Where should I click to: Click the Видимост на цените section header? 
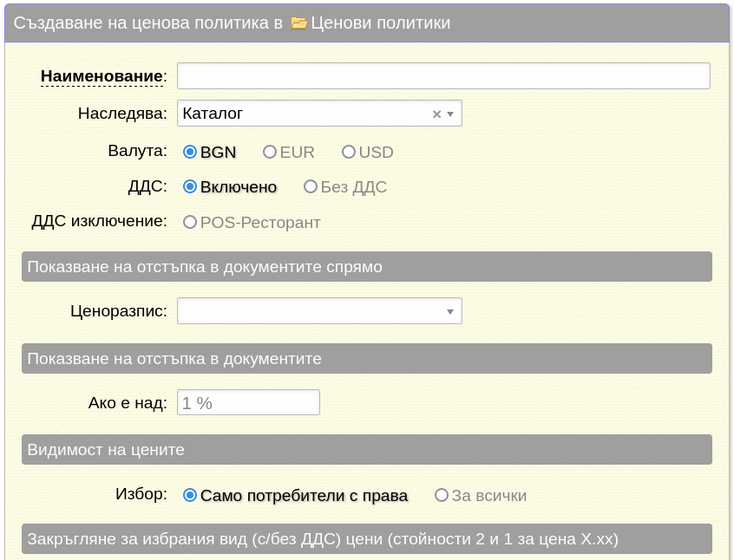tap(366, 450)
